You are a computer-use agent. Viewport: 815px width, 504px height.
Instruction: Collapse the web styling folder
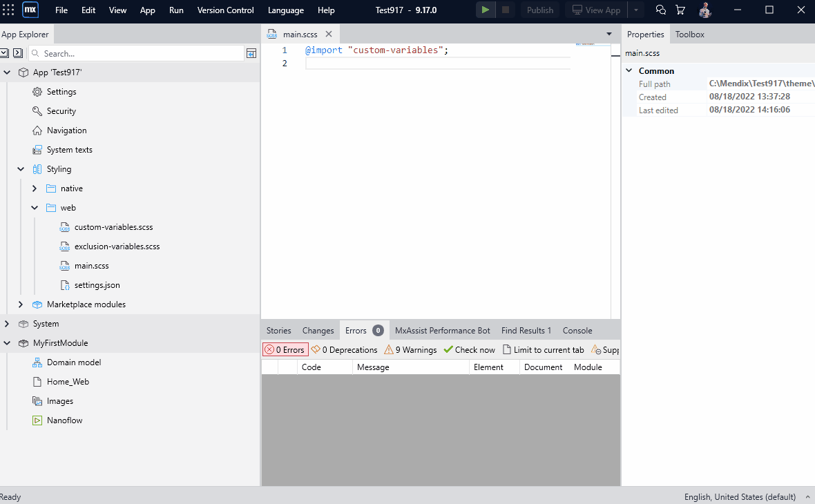pyautogui.click(x=34, y=207)
